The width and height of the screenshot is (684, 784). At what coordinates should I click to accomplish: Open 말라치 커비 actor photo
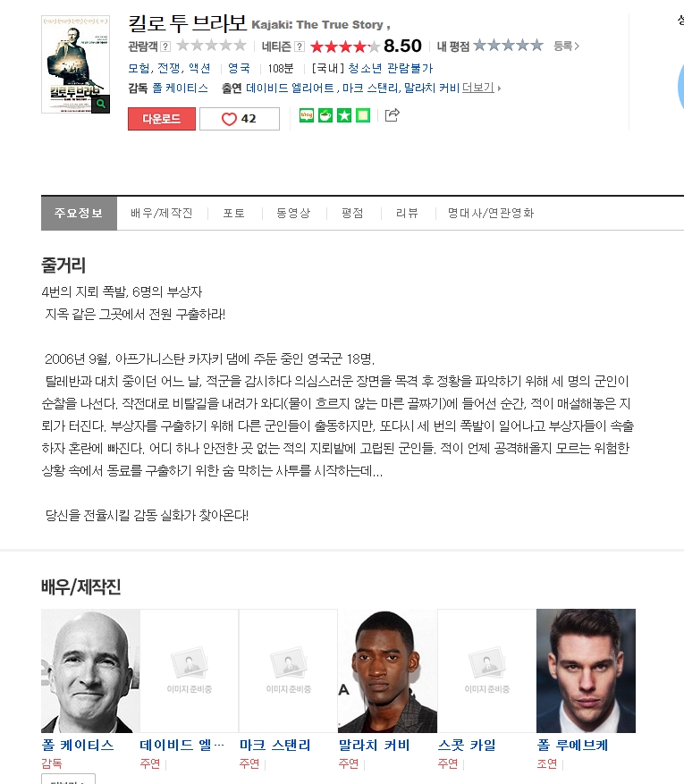pyautogui.click(x=387, y=671)
